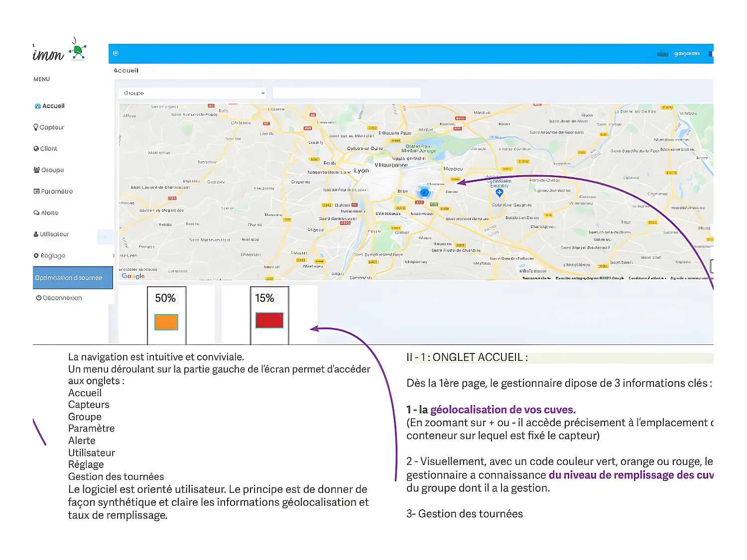Click the Déconnexion power icon
Screen dimensions: 747x560
point(38,298)
